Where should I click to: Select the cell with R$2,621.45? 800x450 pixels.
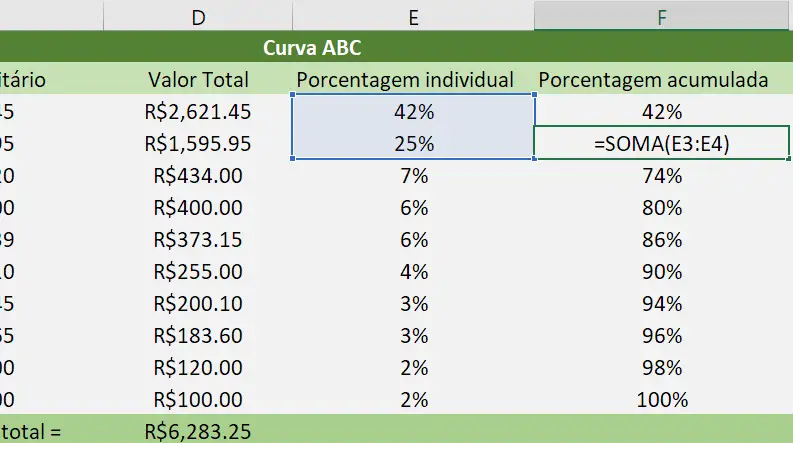pyautogui.click(x=197, y=112)
